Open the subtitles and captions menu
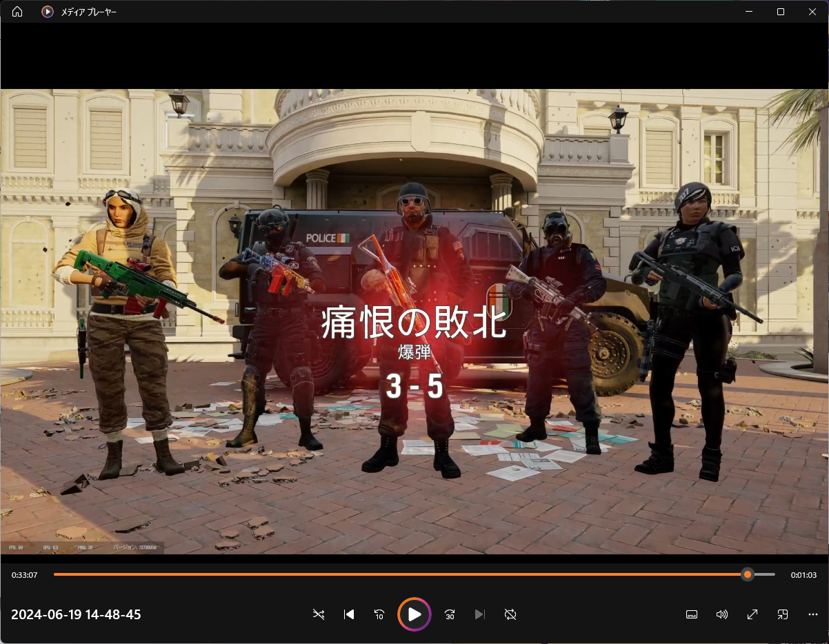829x644 pixels. click(x=692, y=614)
